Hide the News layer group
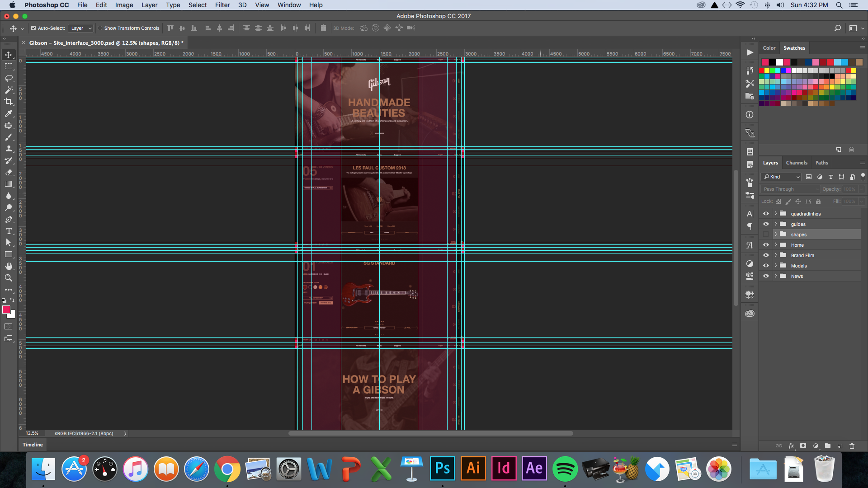Viewport: 868px width, 488px height. (x=766, y=276)
